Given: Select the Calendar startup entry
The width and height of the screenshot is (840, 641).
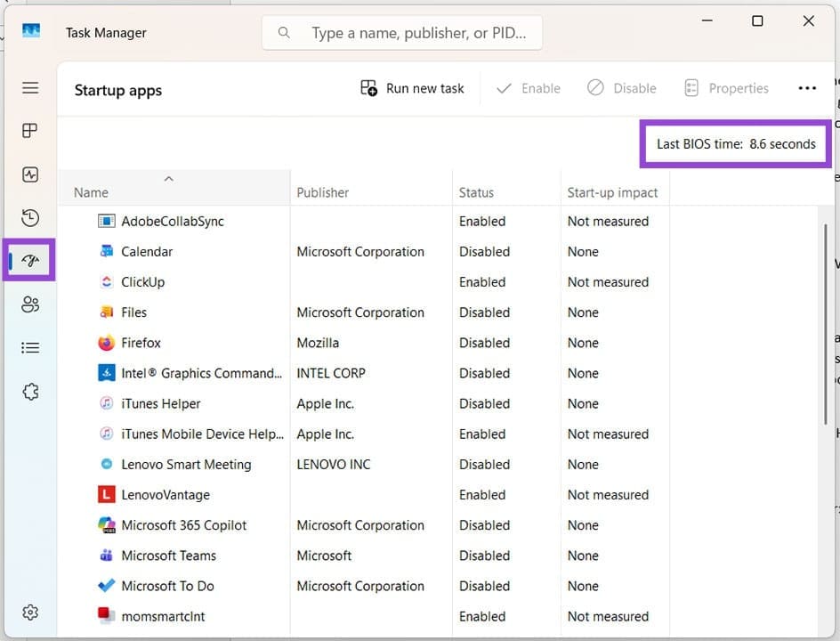Looking at the screenshot, I should [x=147, y=251].
